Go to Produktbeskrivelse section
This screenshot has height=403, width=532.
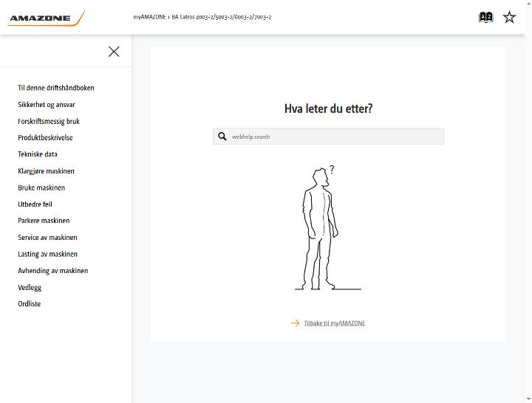pyautogui.click(x=46, y=137)
